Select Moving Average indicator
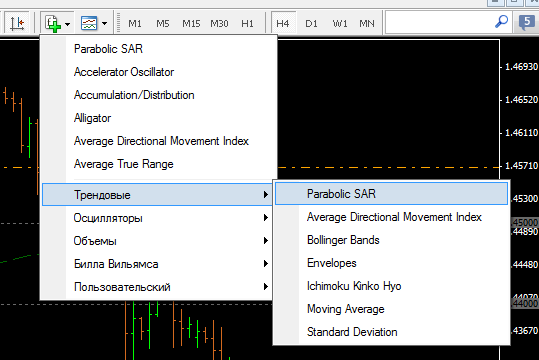 coord(392,309)
